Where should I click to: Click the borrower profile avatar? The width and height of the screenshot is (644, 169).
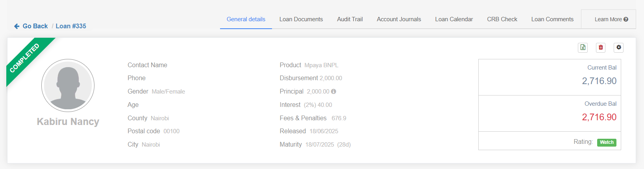pos(68,85)
